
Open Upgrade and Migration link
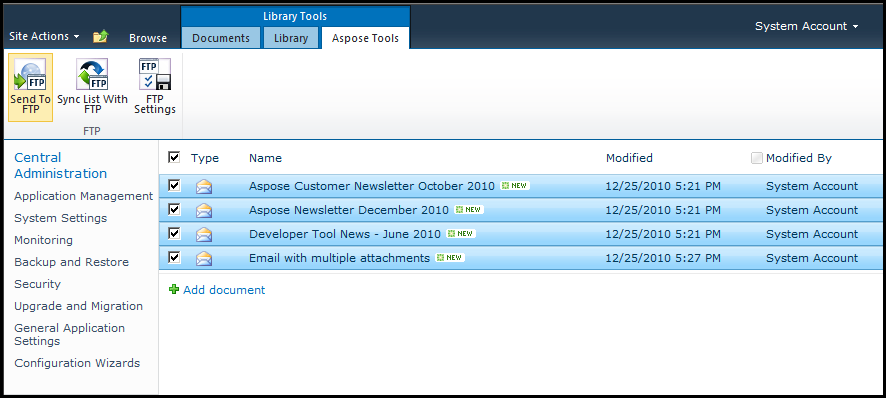79,306
